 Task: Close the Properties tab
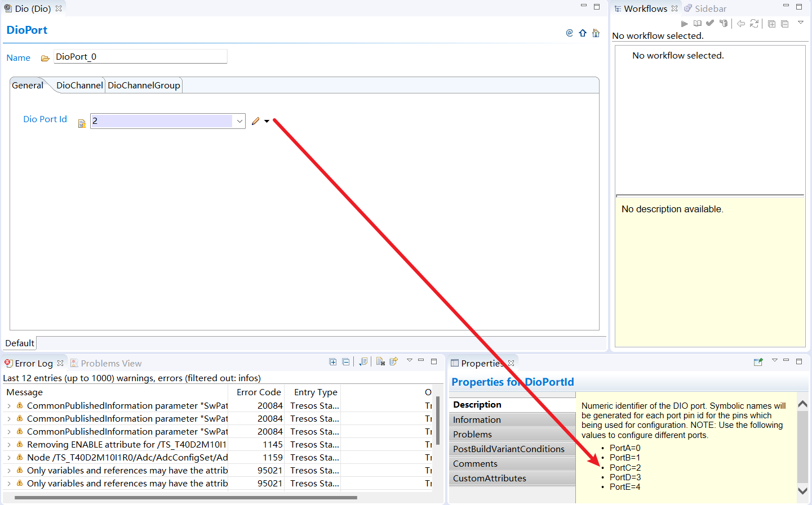pyautogui.click(x=511, y=363)
